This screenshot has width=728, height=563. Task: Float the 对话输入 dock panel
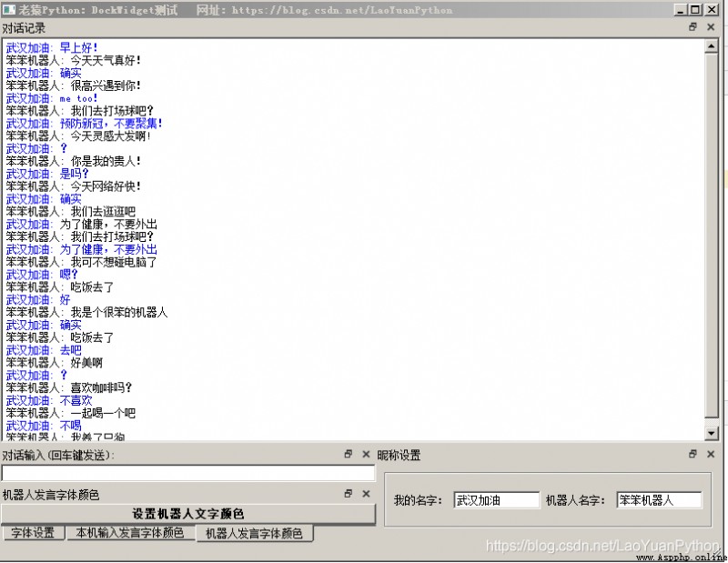pos(349,454)
